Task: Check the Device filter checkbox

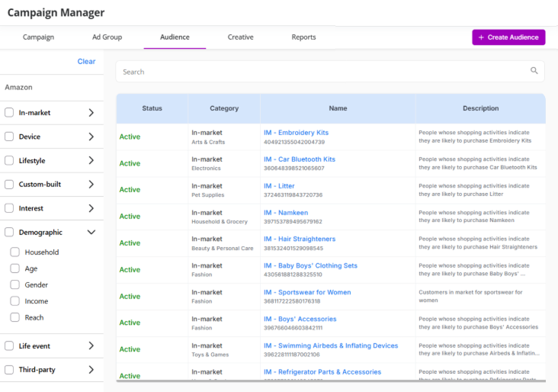Action: point(9,137)
